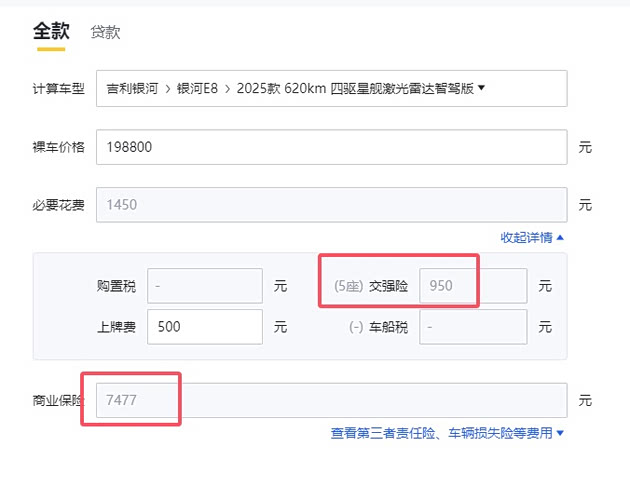The height and width of the screenshot is (487, 630).
Task: Select 银河E8 series in the model selector
Action: click(x=198, y=88)
